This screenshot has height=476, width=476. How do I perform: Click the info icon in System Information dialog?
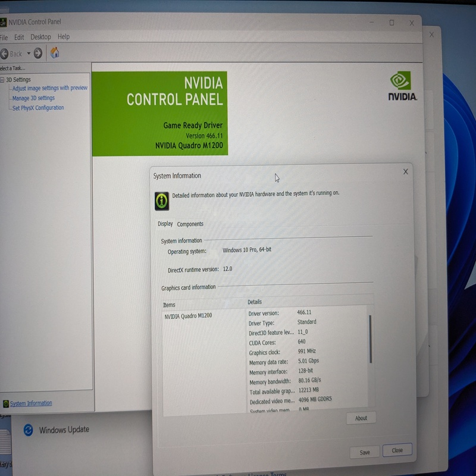[162, 201]
